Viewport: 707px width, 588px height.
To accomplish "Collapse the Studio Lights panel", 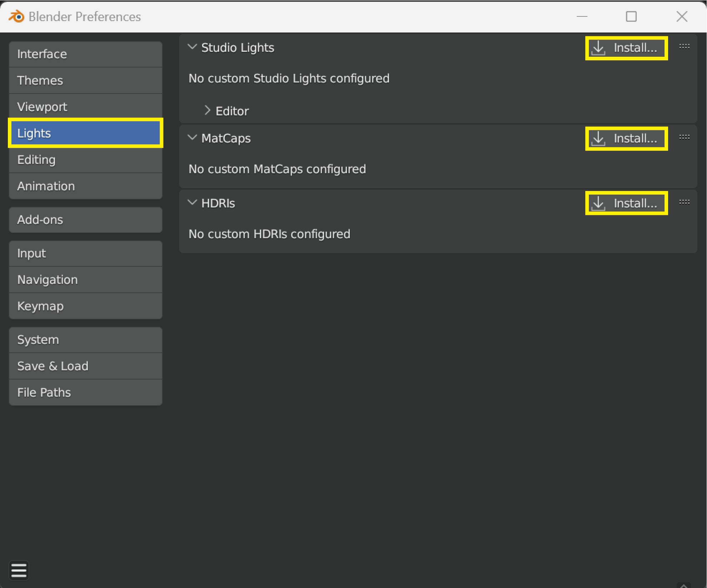I will (192, 47).
